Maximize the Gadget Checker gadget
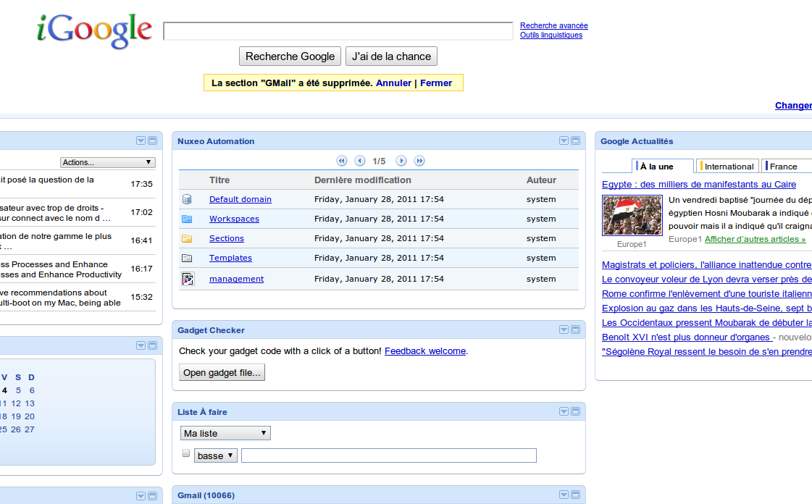This screenshot has height=504, width=812. 575,329
